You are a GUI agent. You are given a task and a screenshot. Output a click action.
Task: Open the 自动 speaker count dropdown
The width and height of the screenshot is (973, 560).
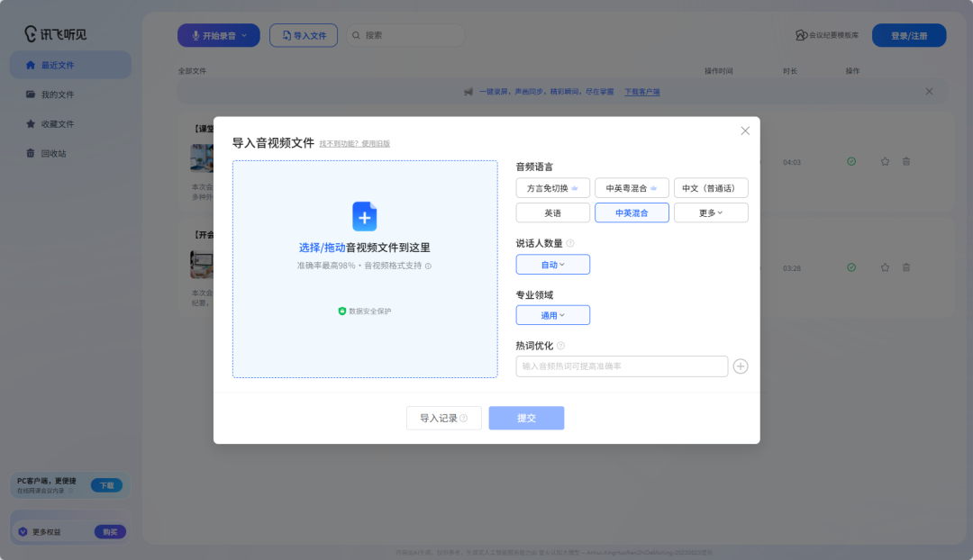pyautogui.click(x=552, y=264)
